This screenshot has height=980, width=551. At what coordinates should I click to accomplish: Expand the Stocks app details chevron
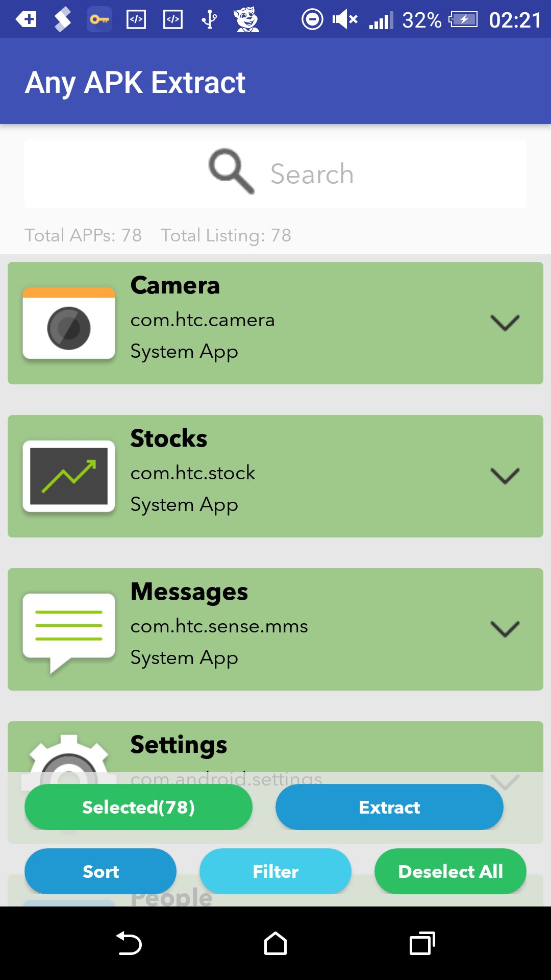point(505,476)
